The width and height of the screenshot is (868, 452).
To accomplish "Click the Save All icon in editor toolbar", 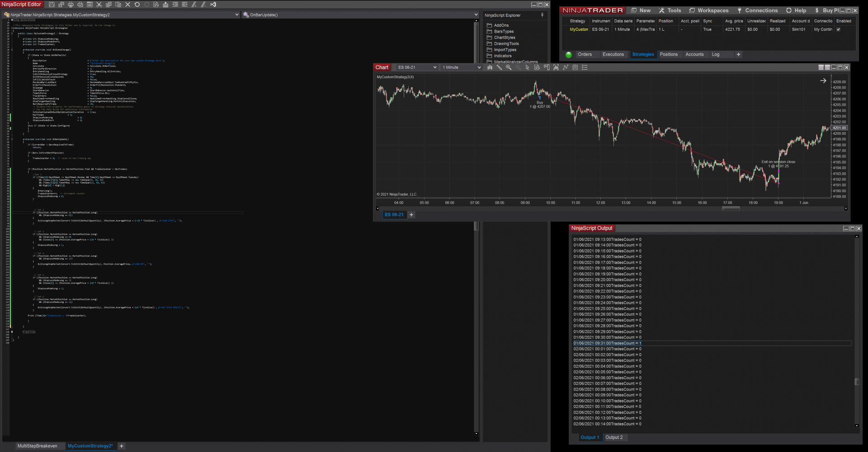I will click(61, 5).
